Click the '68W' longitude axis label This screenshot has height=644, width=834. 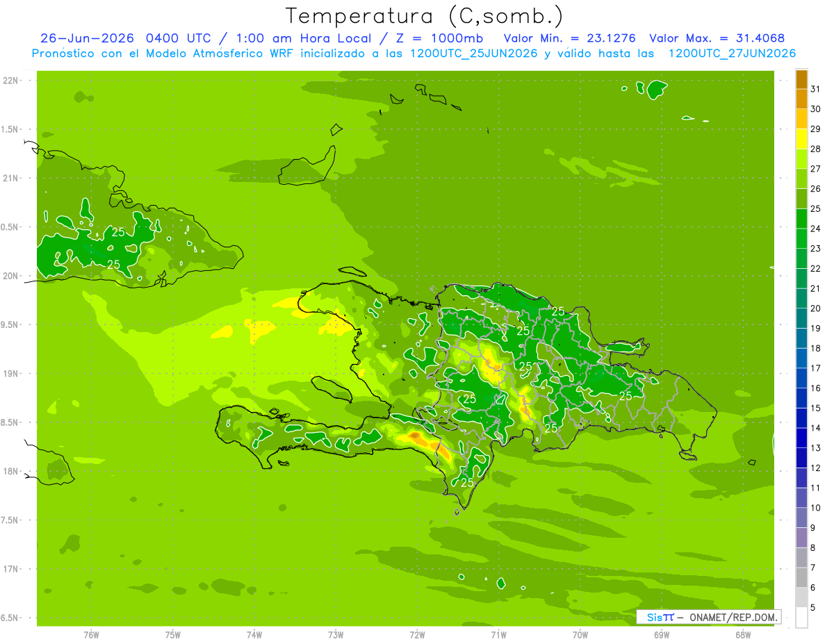743,635
